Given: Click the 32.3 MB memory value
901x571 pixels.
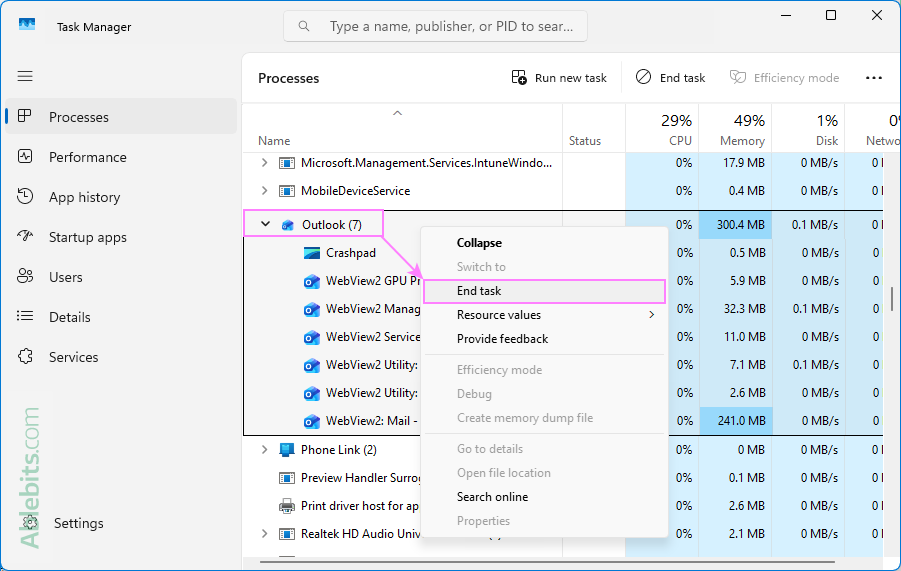Looking at the screenshot, I should [744, 309].
